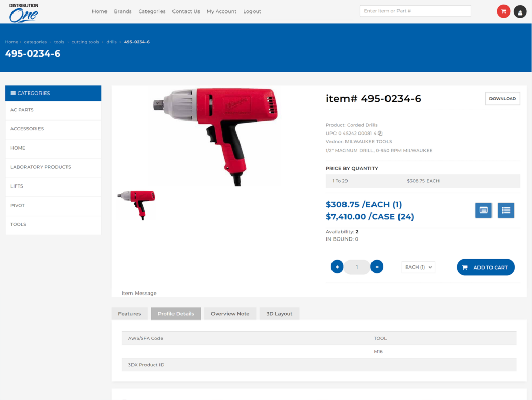Image resolution: width=532 pixels, height=400 pixels.
Task: Select LABORATORY PRODUCTS category
Action: pyautogui.click(x=54, y=167)
